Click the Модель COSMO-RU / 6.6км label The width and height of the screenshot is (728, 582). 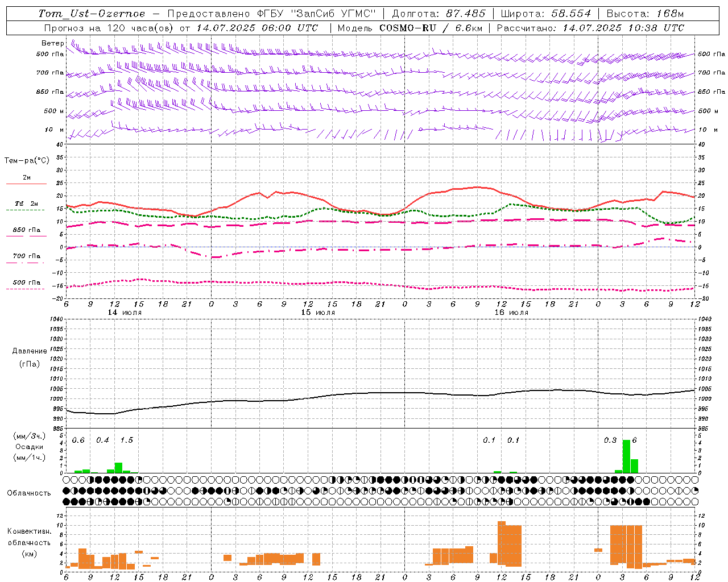tap(410, 28)
